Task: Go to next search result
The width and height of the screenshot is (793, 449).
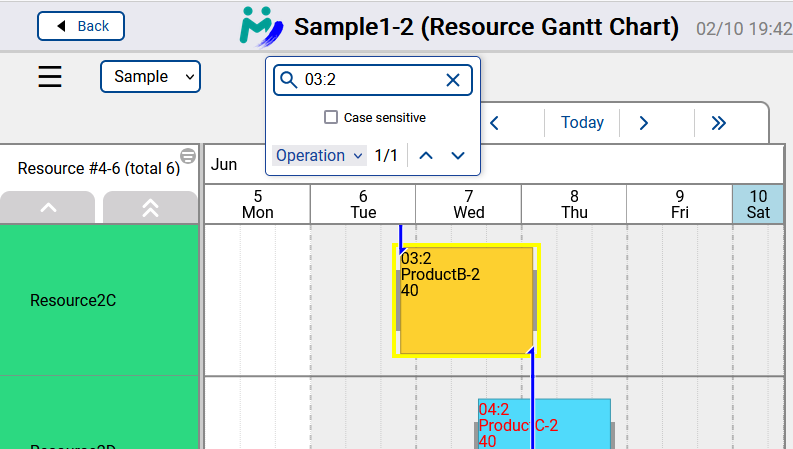Action: point(458,155)
